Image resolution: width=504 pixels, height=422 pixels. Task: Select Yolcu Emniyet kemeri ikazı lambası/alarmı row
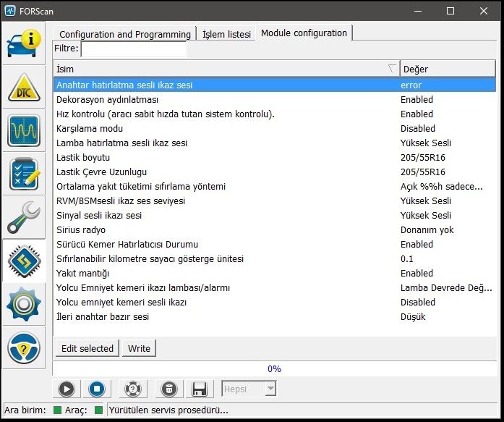(x=275, y=287)
